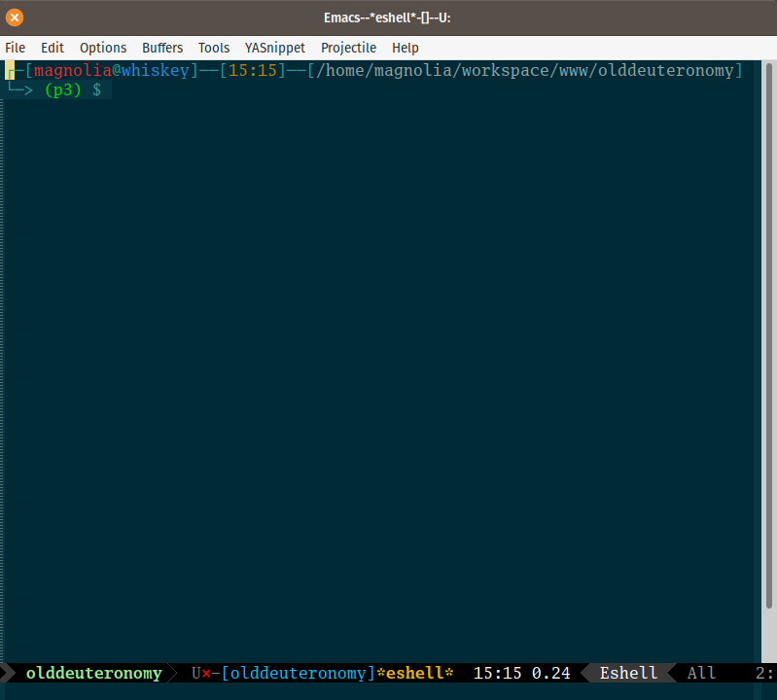The height and width of the screenshot is (700, 777).
Task: Open the Tools menu
Action: 214,48
